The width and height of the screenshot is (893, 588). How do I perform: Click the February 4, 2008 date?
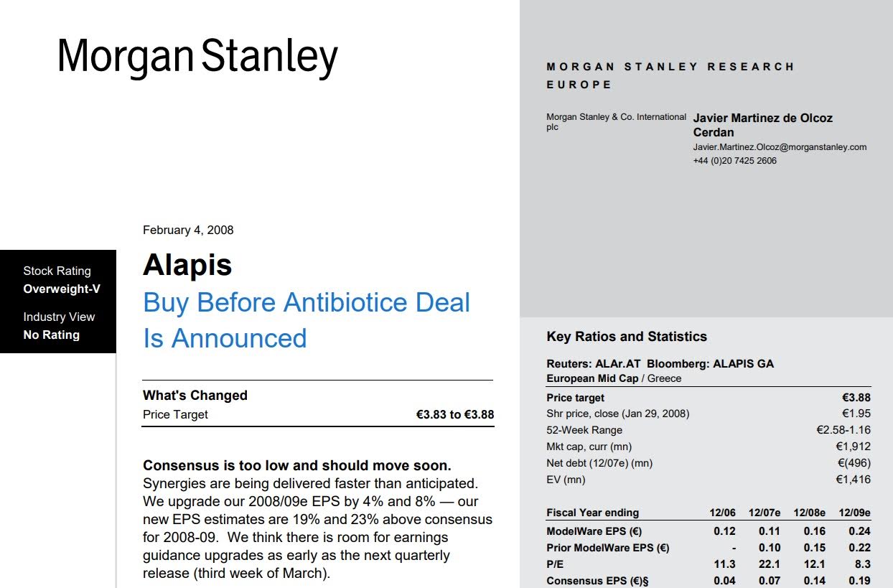188,230
